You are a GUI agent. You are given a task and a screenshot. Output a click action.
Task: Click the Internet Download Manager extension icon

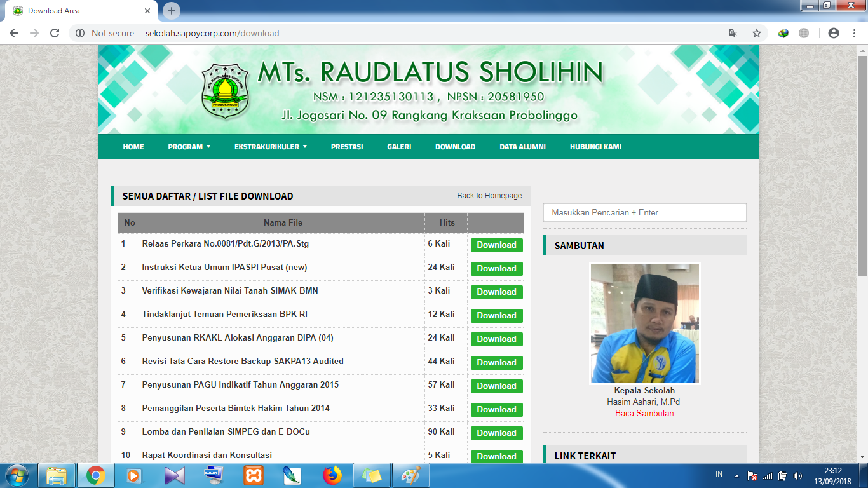point(783,33)
